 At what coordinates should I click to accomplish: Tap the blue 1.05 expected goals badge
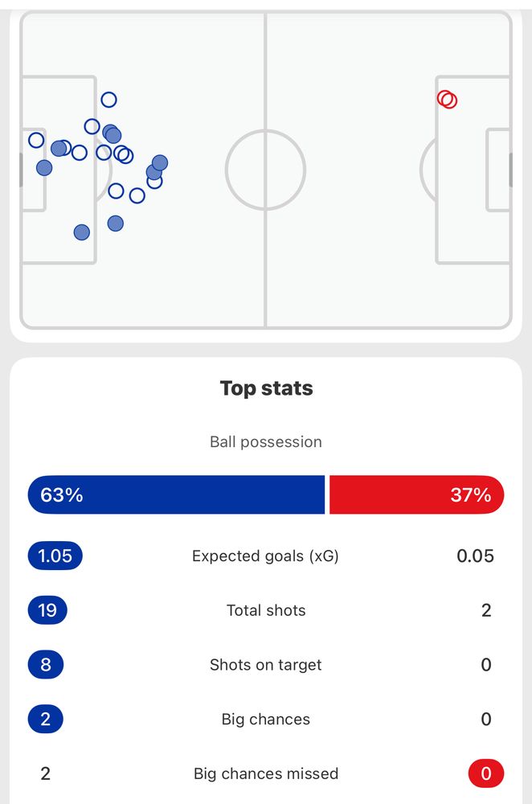pos(55,556)
